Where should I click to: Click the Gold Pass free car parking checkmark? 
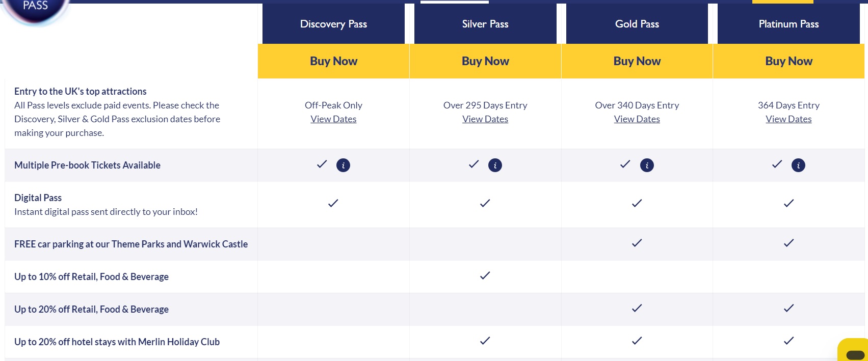[x=637, y=243]
